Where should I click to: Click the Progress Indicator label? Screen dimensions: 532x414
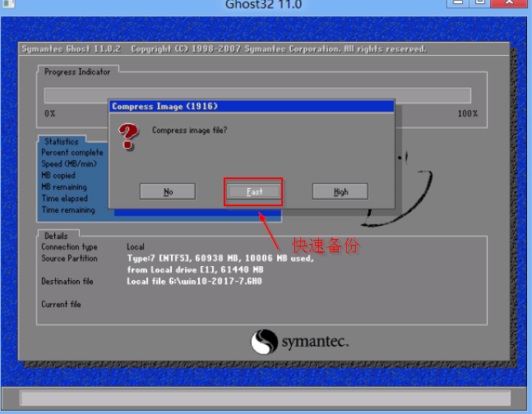tap(77, 72)
